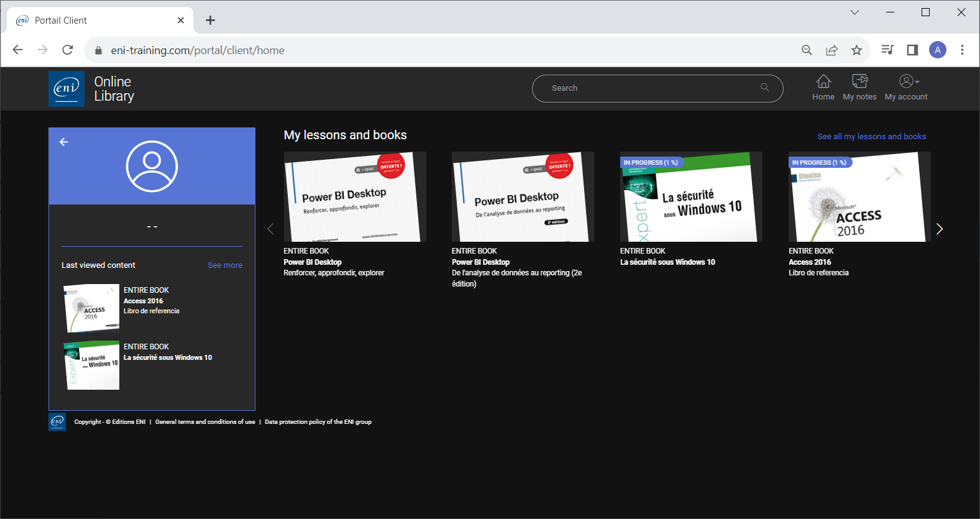
Task: Go to previous books carousel arrow
Action: pos(270,229)
